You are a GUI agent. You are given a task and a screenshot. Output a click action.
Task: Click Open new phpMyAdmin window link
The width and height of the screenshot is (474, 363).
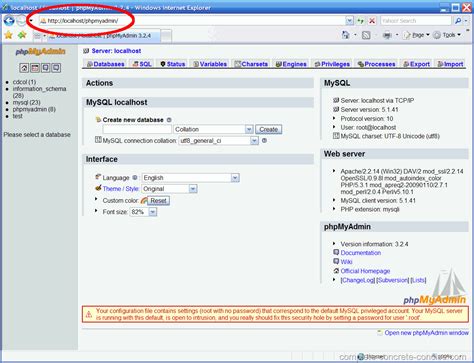tap(426, 333)
